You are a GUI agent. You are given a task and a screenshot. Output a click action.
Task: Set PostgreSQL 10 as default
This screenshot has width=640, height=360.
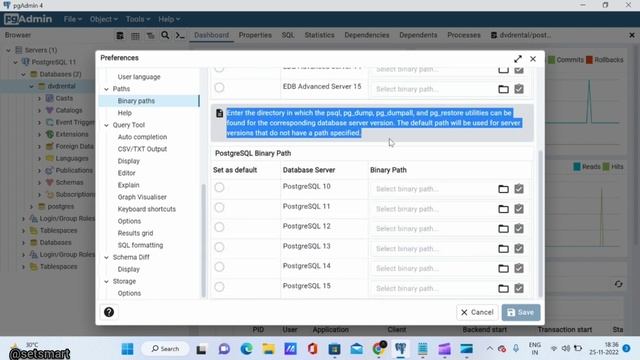coord(219,187)
